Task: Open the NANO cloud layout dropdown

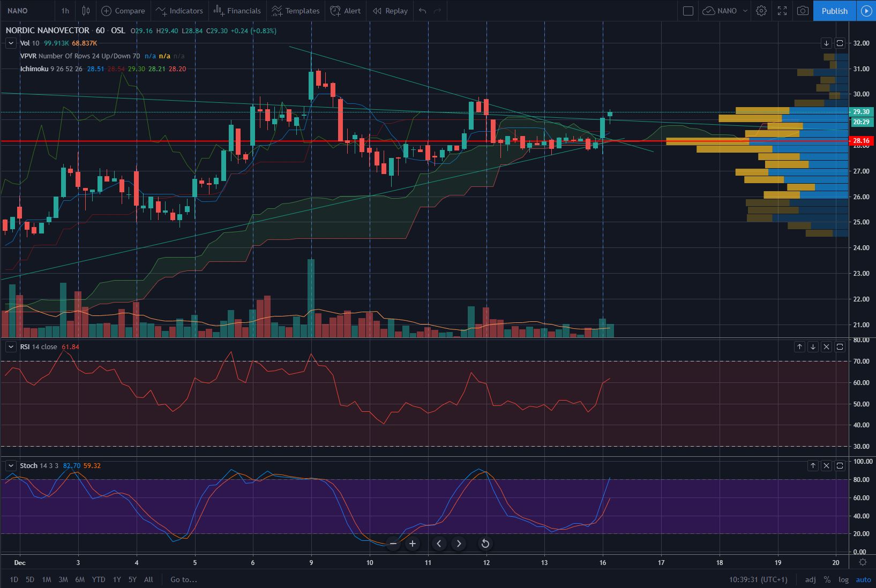Action: (725, 11)
